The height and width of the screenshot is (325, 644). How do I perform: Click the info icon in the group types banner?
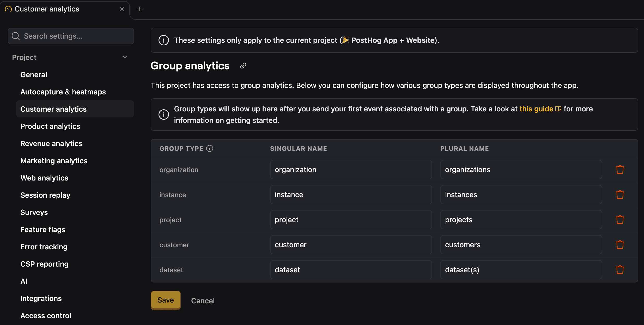click(163, 115)
